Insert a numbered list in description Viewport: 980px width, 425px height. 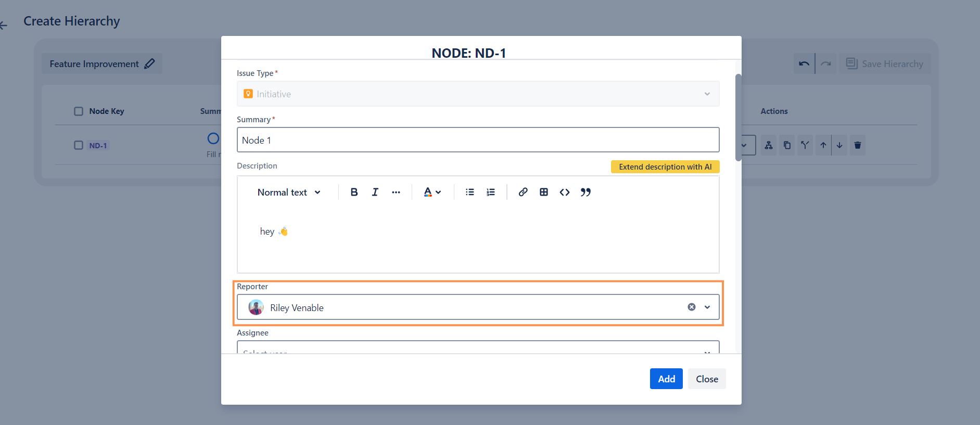coord(490,192)
